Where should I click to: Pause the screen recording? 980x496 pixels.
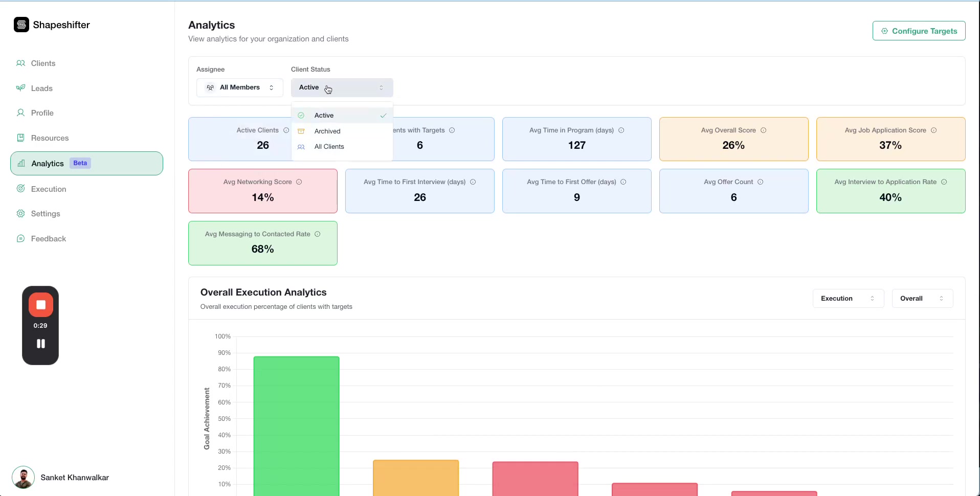click(40, 344)
